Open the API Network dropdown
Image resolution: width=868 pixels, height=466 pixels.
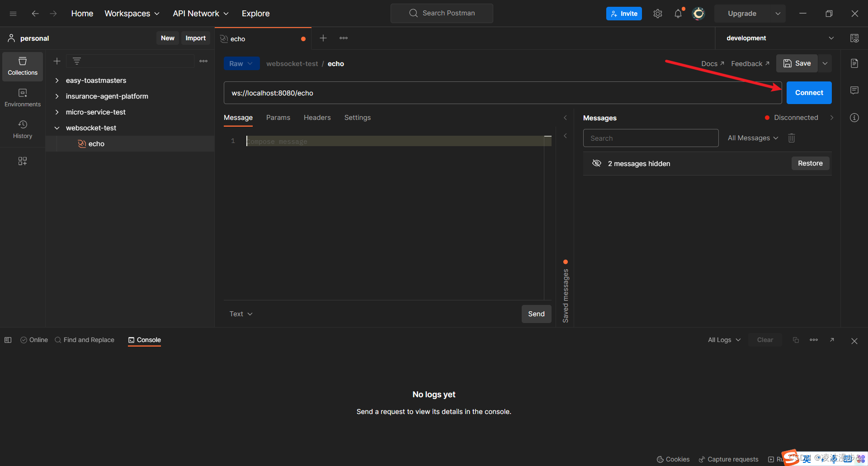tap(201, 14)
